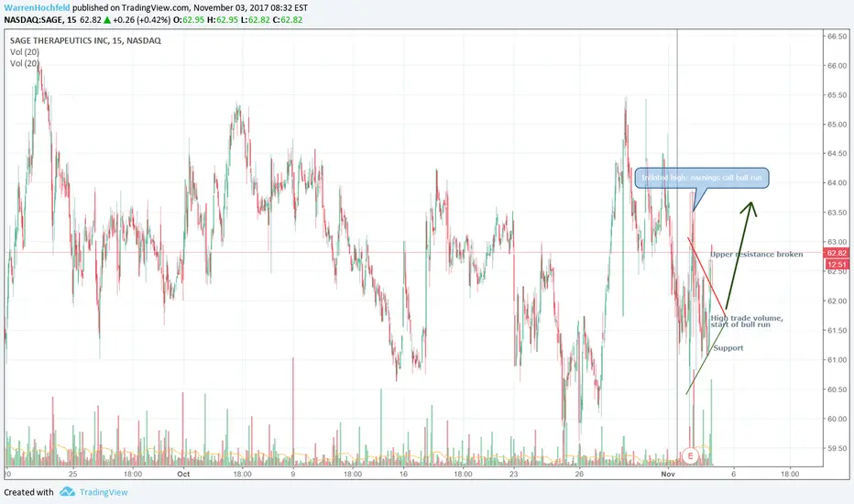Click the 64.00 price axis label
Viewport: 854px width, 504px height.
(838, 183)
